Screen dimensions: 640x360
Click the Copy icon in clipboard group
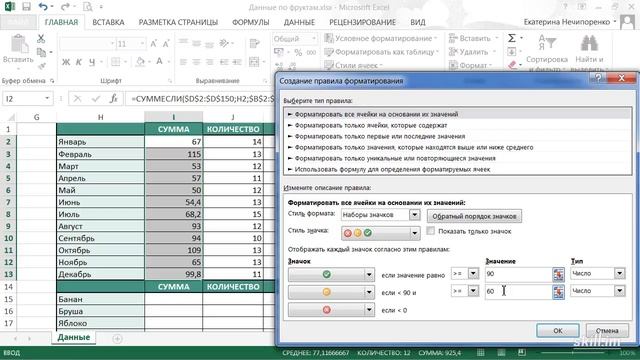[41, 52]
